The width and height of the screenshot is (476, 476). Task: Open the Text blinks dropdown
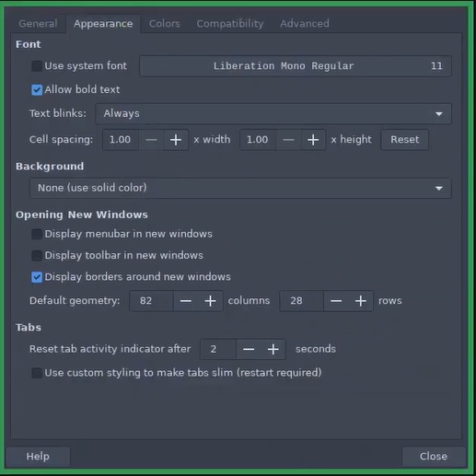[273, 114]
